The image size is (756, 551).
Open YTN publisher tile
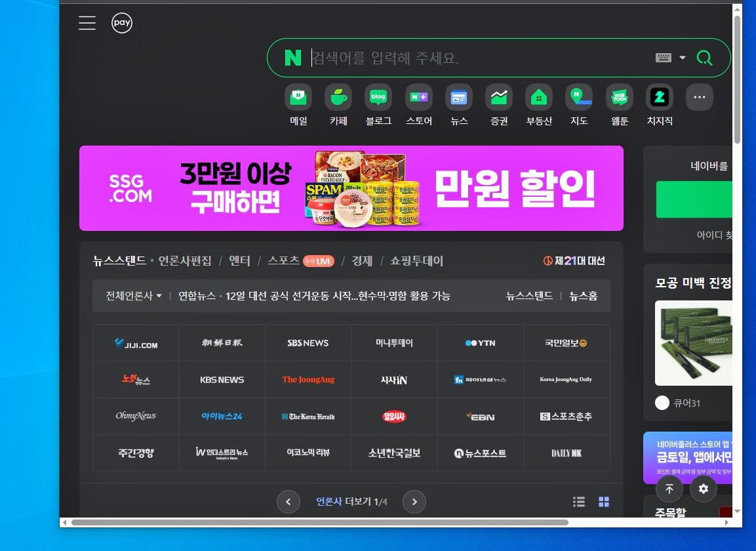pyautogui.click(x=480, y=343)
